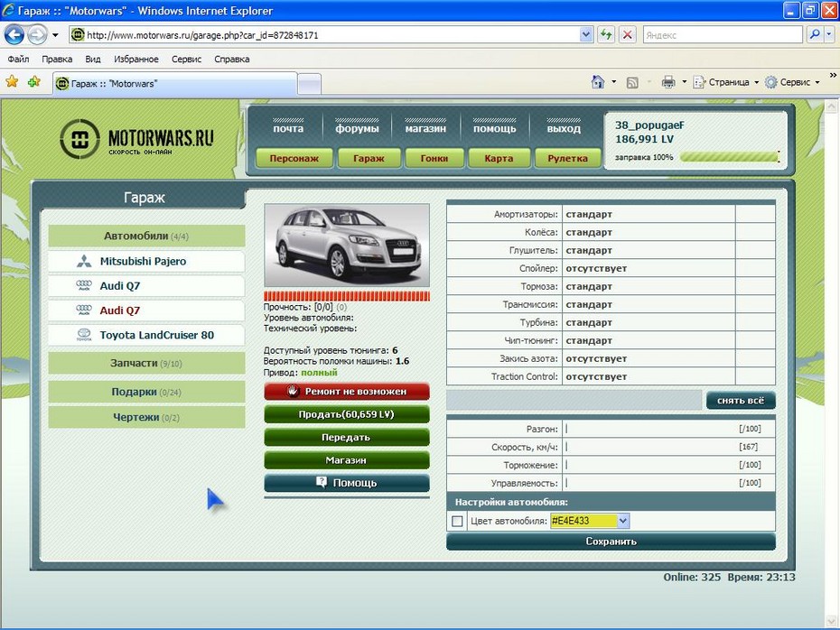This screenshot has width=840, height=630.
Task: Open the Сервис gear toolbar menu
Action: pyautogui.click(x=793, y=82)
